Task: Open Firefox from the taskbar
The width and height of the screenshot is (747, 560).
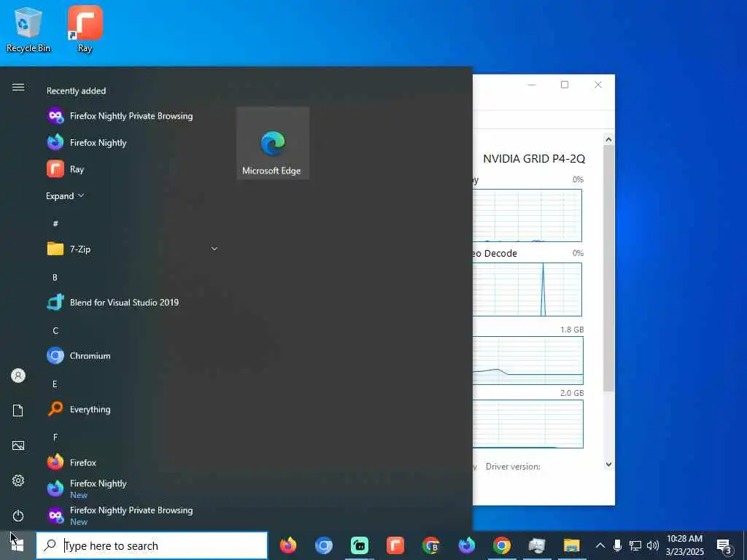Action: click(x=287, y=545)
